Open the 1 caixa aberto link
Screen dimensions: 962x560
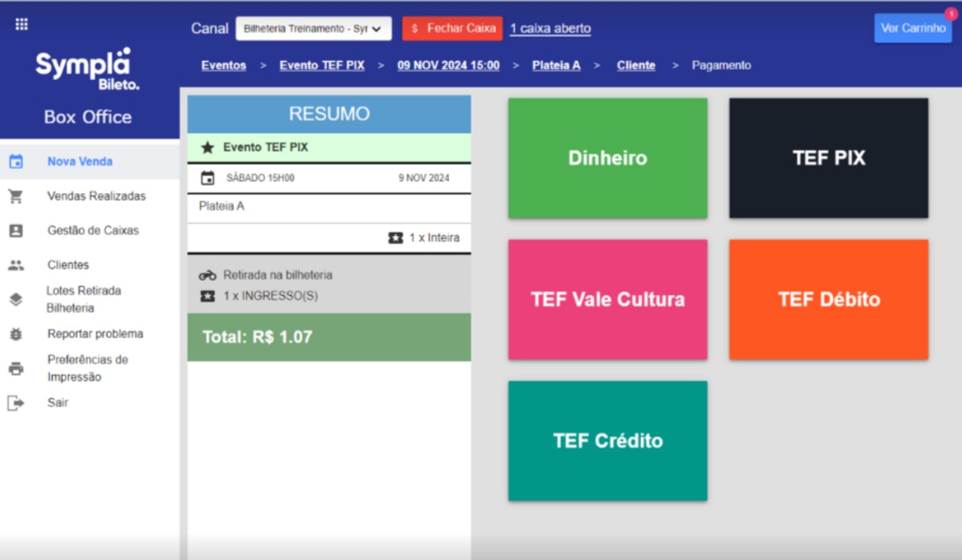tap(550, 28)
